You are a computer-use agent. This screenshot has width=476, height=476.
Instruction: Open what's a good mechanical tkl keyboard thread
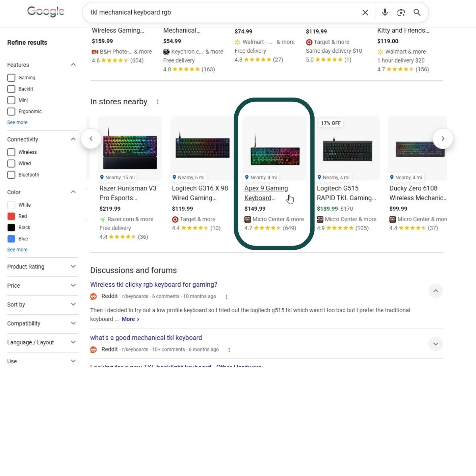146,338
